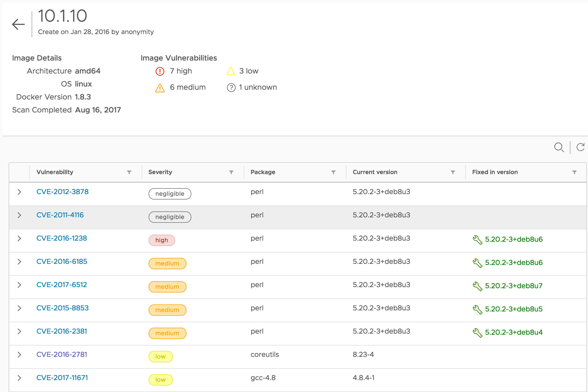The width and height of the screenshot is (588, 392).
Task: Open the CVE-2016-6185 link
Action: [62, 261]
